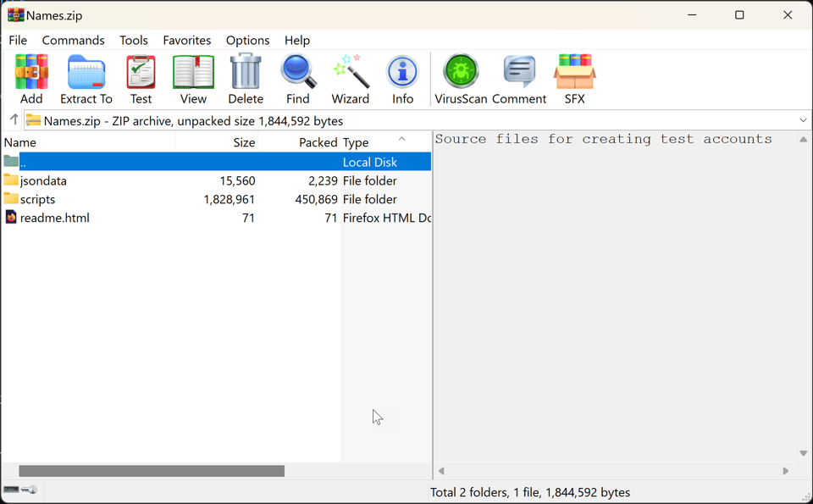Open the File menu
Image resolution: width=813 pixels, height=504 pixels.
[x=18, y=41]
